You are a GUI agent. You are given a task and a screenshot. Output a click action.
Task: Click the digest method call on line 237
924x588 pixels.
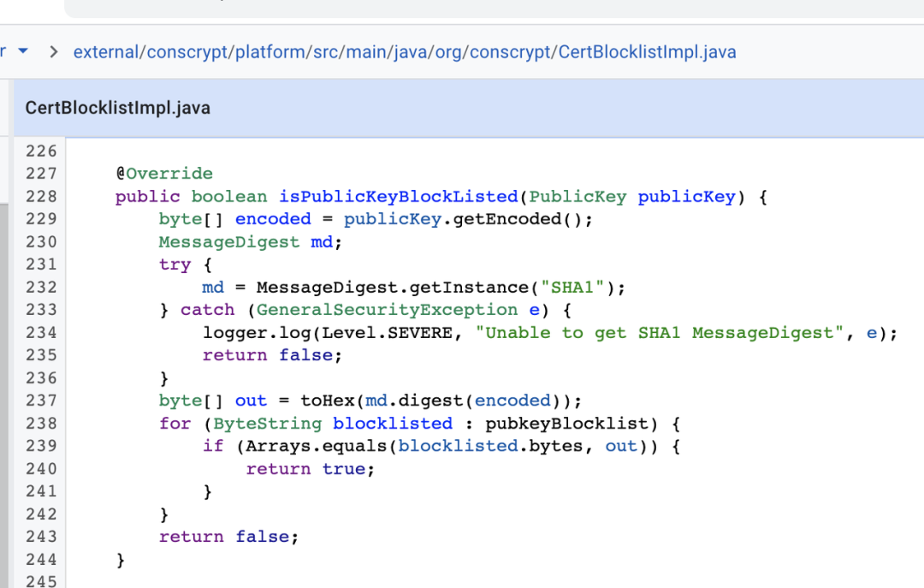(x=431, y=401)
